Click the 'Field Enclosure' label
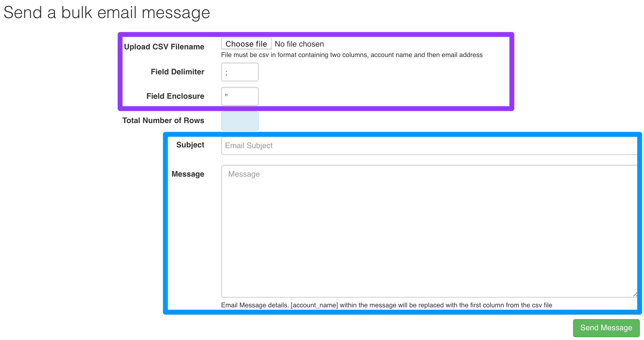The height and width of the screenshot is (340, 644). point(175,96)
